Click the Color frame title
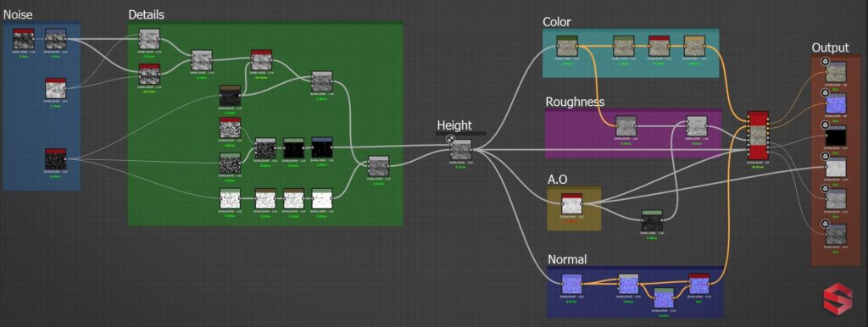 click(x=556, y=22)
